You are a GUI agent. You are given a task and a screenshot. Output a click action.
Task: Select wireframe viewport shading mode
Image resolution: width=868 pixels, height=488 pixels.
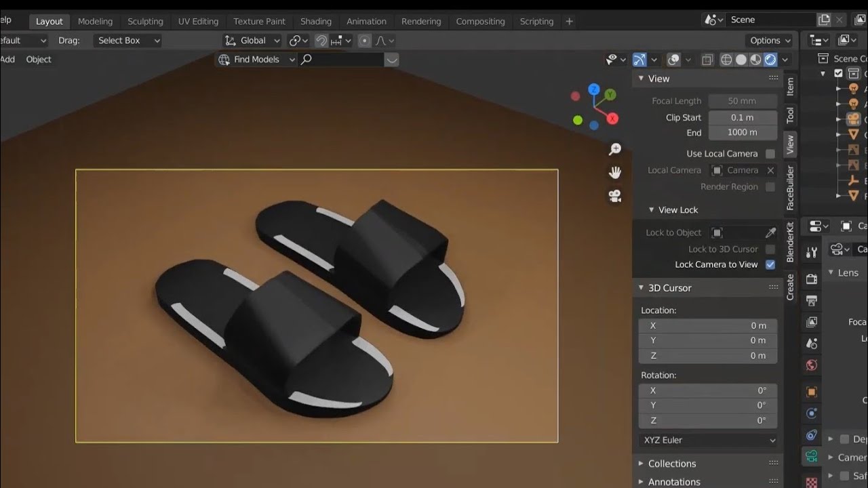[x=726, y=60]
